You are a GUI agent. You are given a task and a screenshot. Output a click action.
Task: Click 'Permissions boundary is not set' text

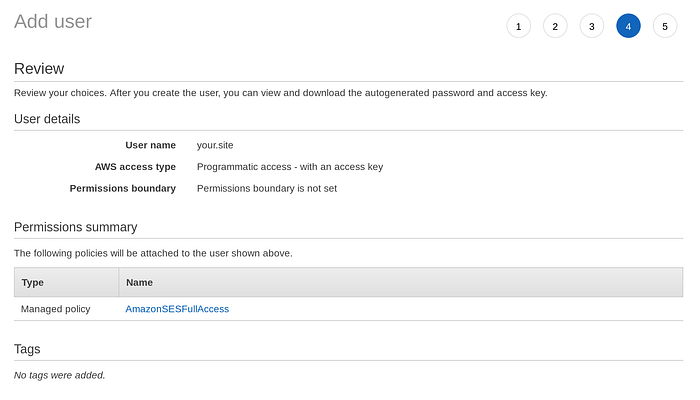(267, 188)
